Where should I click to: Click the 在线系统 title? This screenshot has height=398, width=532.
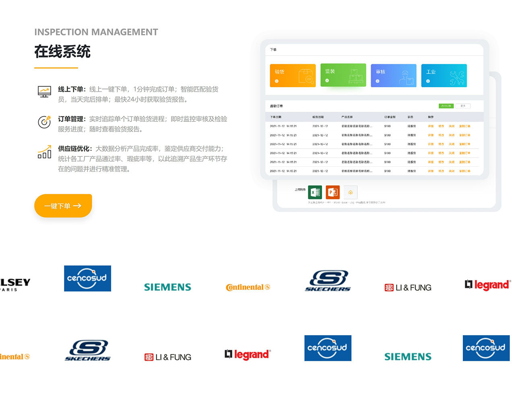pos(62,51)
